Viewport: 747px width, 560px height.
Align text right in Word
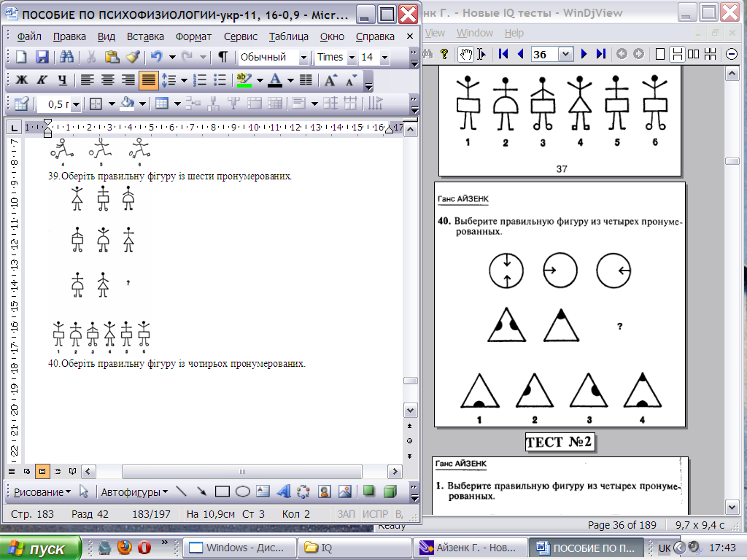pos(128,80)
